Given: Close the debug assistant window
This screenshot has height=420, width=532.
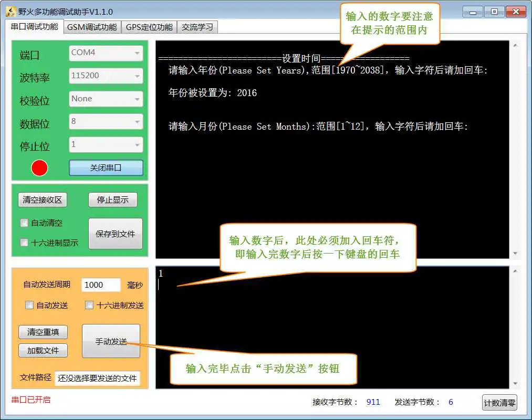Looking at the screenshot, I should tap(516, 12).
